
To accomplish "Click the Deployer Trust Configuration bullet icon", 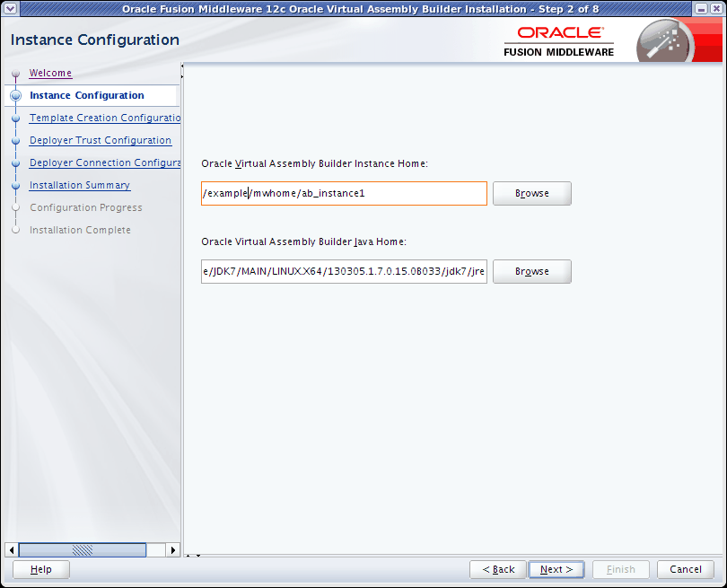I will click(x=16, y=141).
